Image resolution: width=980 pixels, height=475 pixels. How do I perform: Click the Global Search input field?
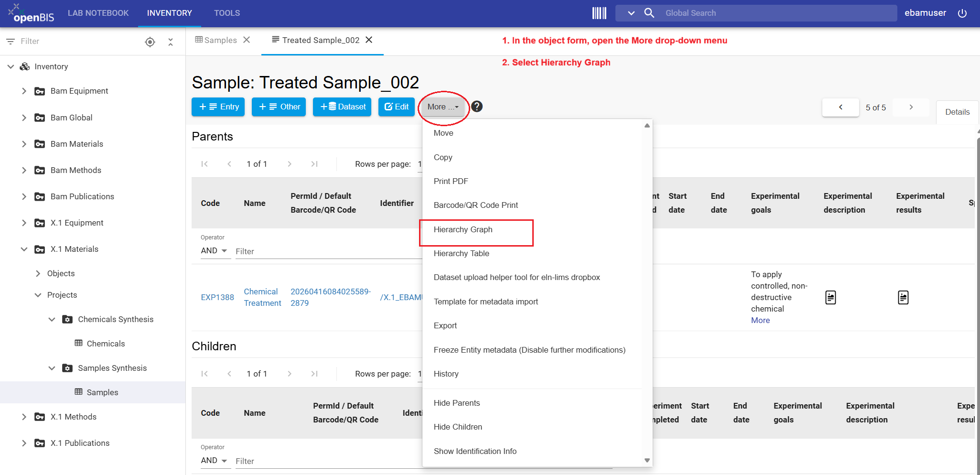[779, 13]
